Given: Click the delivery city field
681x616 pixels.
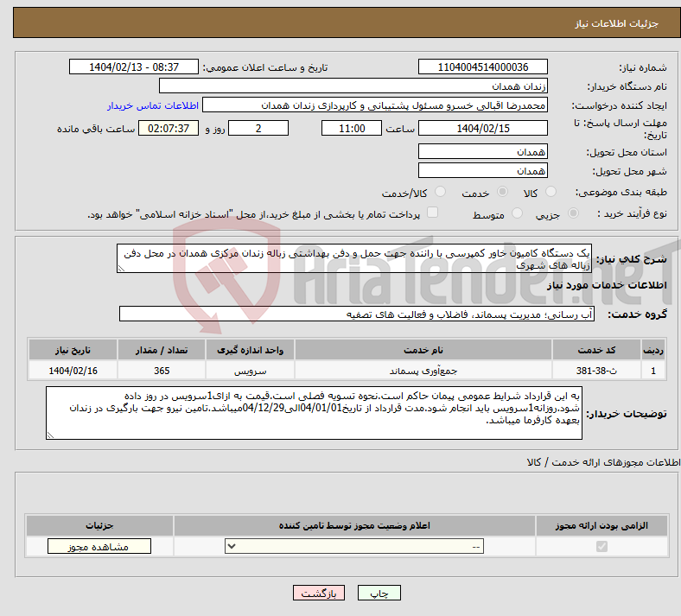Looking at the screenshot, I should point(482,170).
